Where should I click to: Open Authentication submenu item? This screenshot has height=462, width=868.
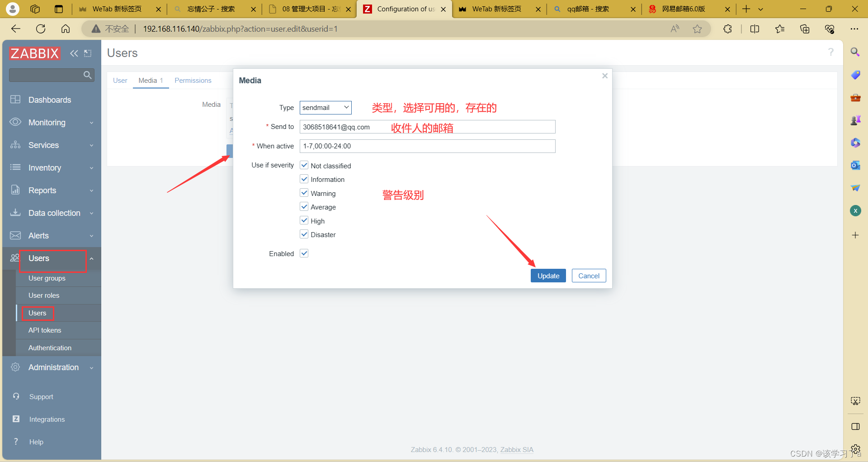pos(50,348)
